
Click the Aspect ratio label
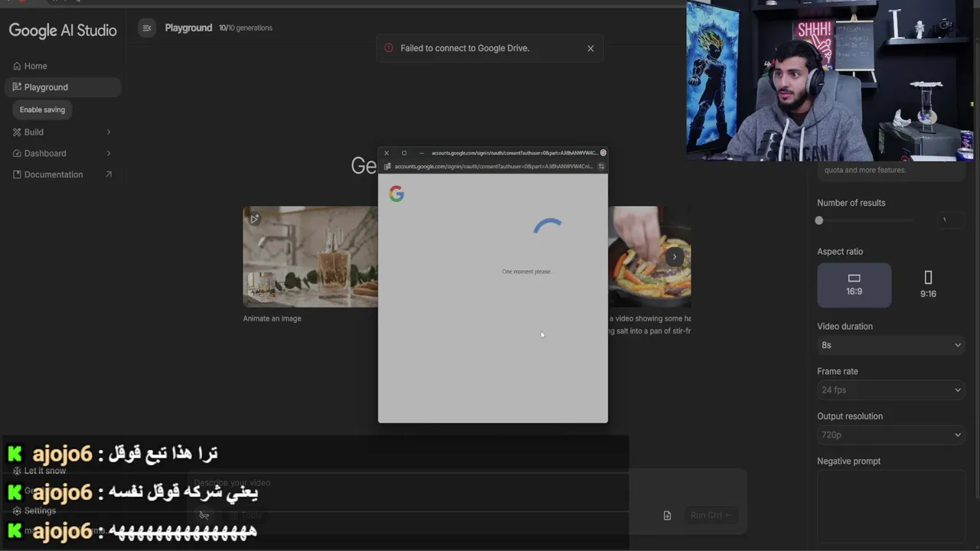tap(840, 252)
